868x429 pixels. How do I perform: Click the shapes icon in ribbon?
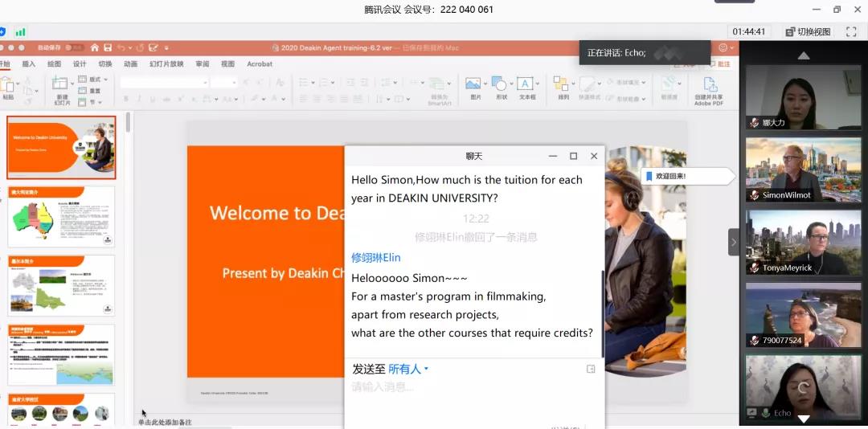pyautogui.click(x=501, y=84)
